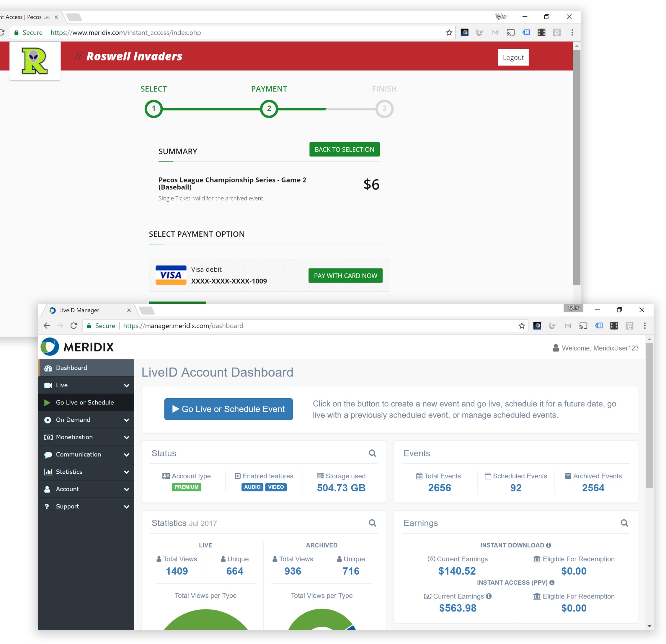Click the magnifier icon in Earnings panel
The height and width of the screenshot is (644, 666).
point(624,523)
